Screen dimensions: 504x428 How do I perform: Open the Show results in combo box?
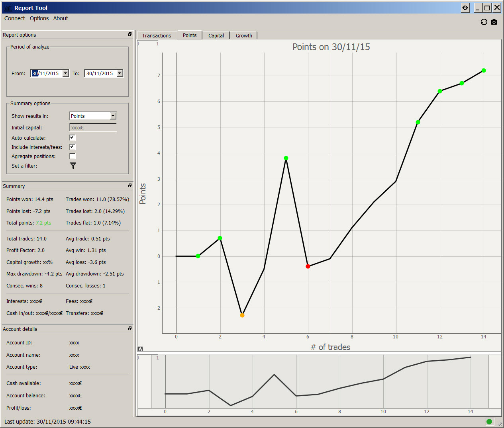93,116
